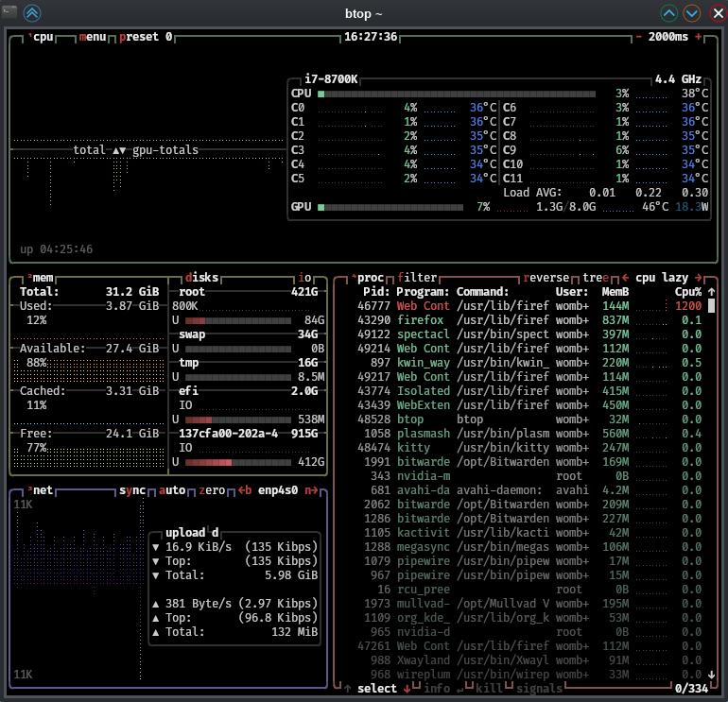Switch graph with total up/down arrows
The image size is (728, 702).
click(119, 150)
